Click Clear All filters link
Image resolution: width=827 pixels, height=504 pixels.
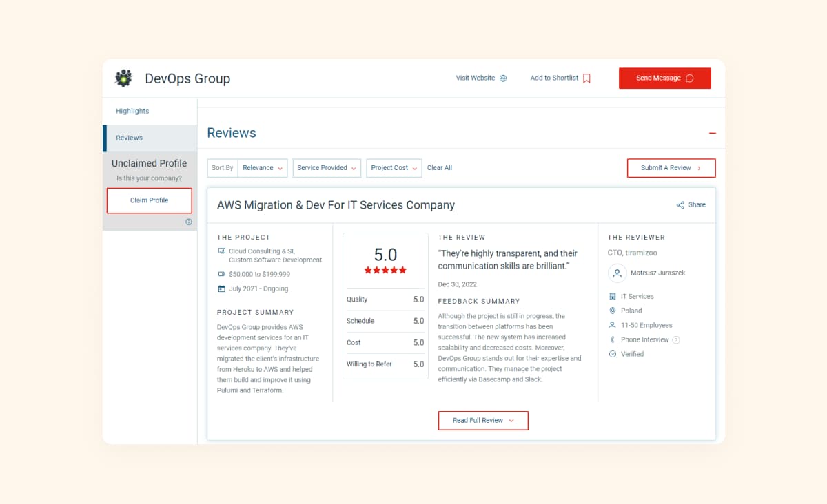click(440, 168)
